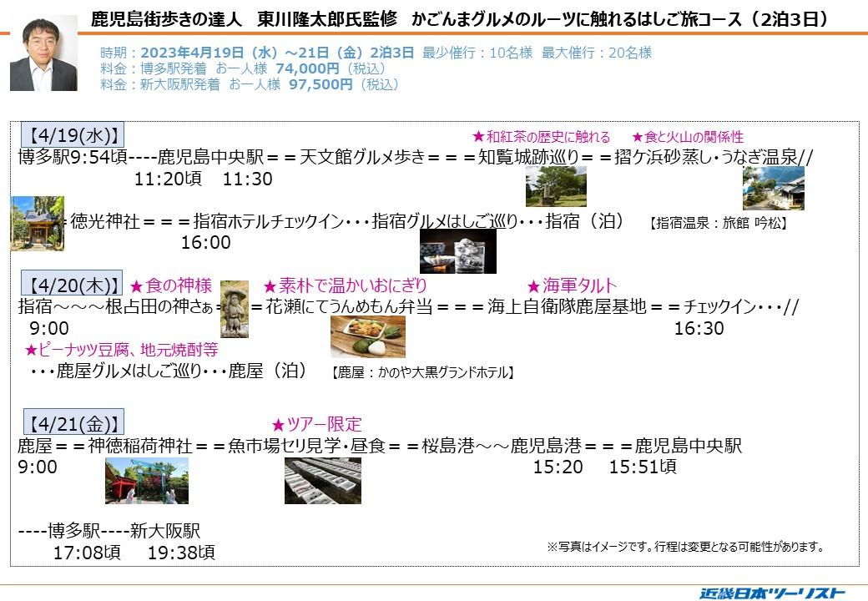Click the fish market auction photo
868x601 pixels.
coord(323,480)
